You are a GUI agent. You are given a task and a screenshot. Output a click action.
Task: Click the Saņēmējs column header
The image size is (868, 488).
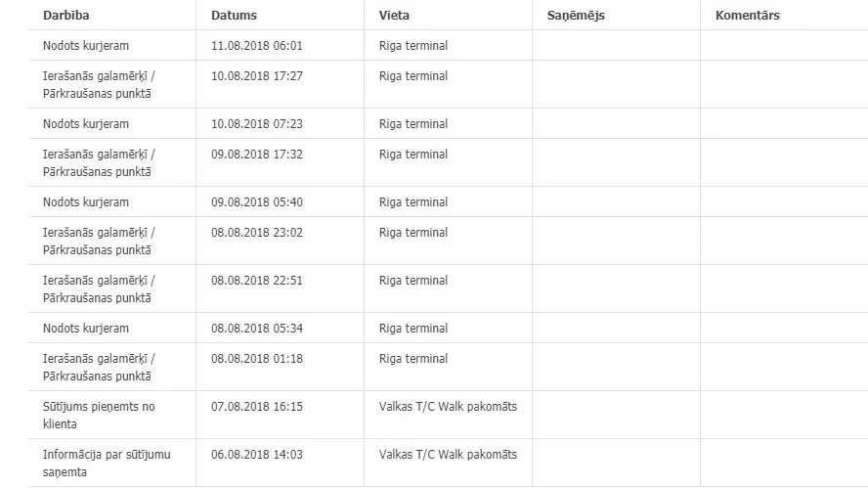576,16
